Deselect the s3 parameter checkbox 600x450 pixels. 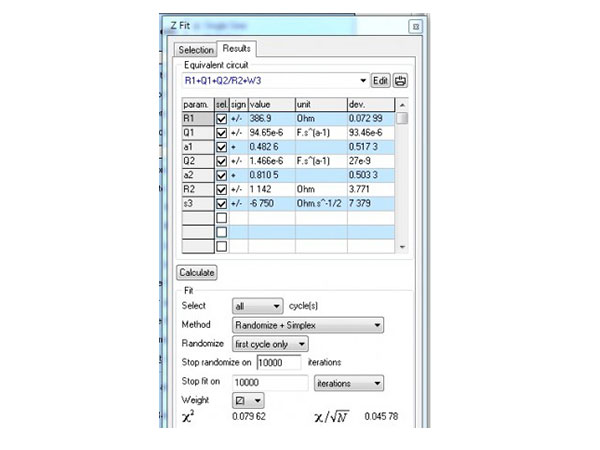(221, 203)
